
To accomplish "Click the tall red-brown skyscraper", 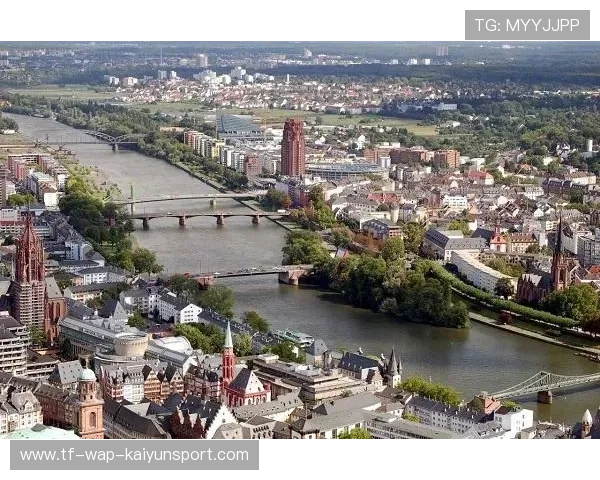I will [x=293, y=148].
